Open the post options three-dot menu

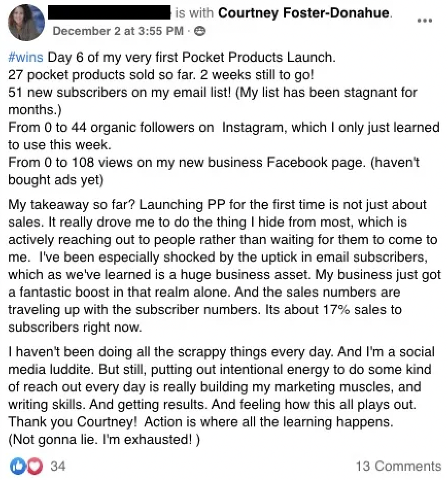coord(424,21)
